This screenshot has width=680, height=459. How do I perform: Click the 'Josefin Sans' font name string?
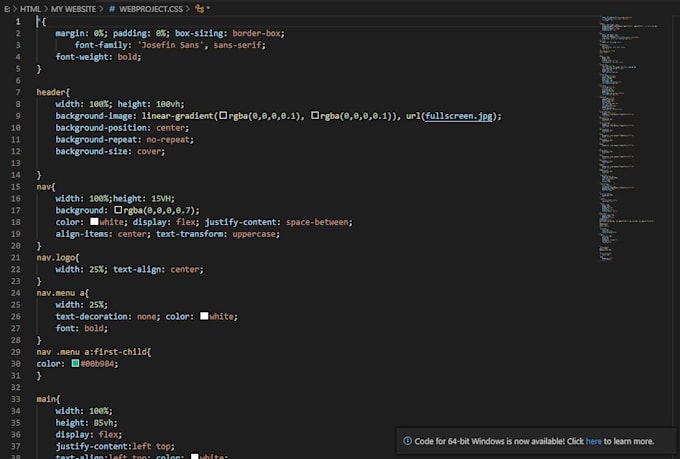point(170,45)
